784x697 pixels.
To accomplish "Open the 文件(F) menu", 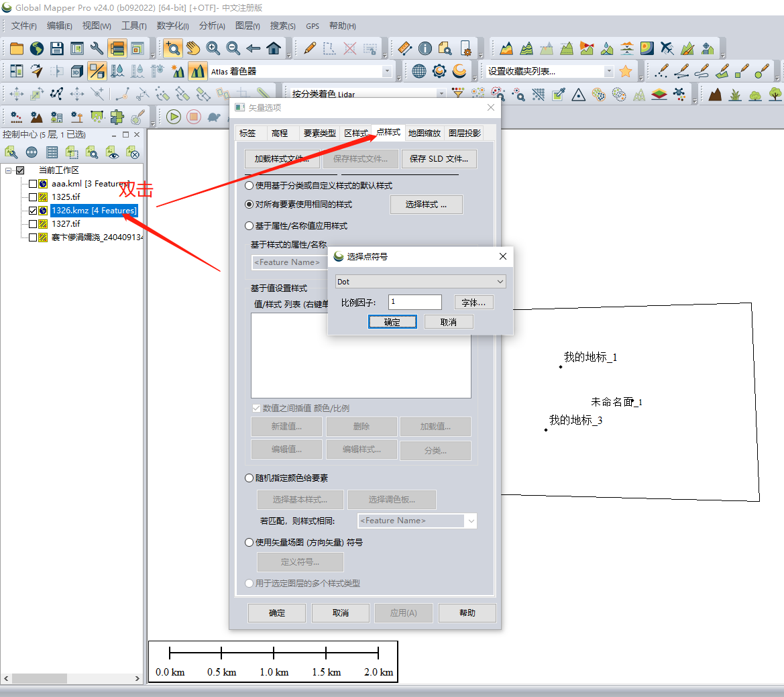I will coord(23,26).
